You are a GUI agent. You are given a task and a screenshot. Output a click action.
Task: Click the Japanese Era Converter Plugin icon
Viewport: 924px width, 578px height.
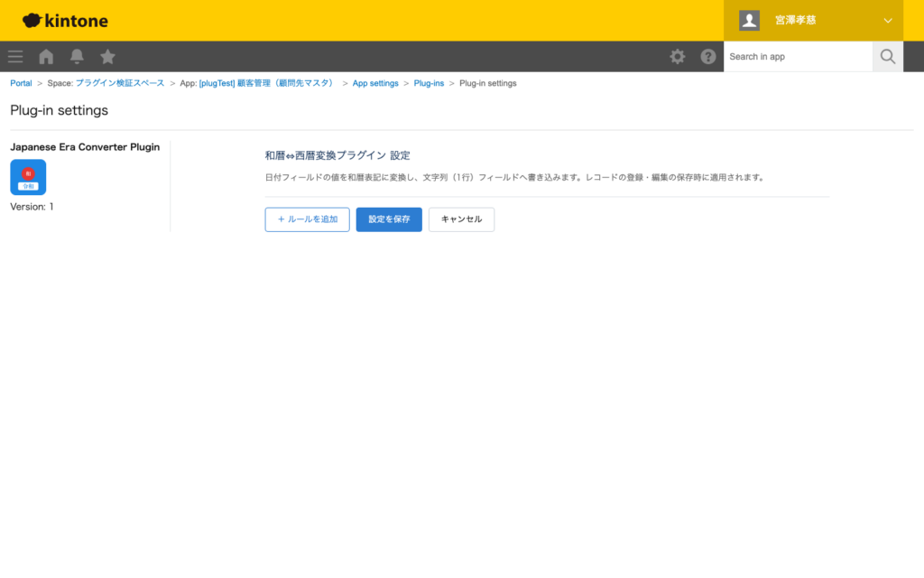(x=28, y=177)
